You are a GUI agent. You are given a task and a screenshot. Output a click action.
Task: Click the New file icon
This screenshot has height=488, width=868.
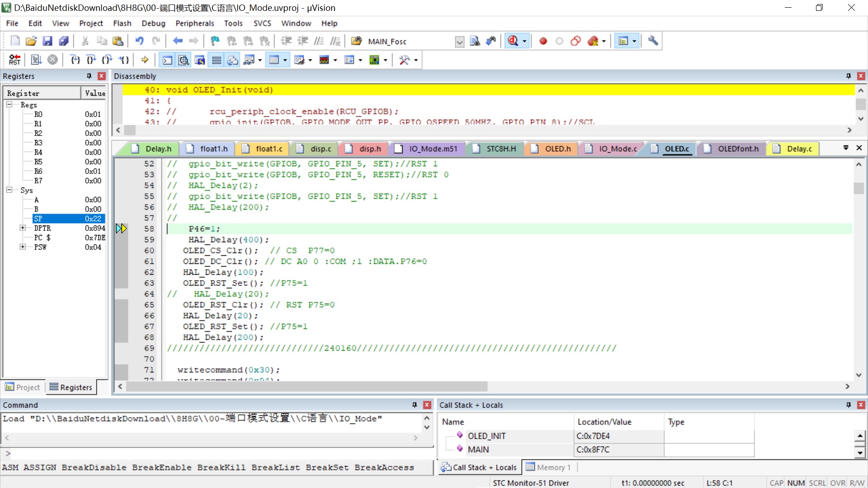pos(15,41)
